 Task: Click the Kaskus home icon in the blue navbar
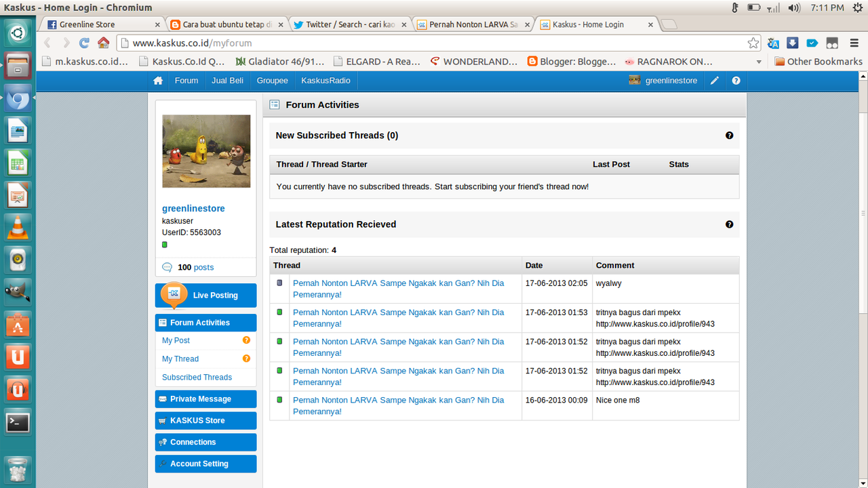[158, 81]
